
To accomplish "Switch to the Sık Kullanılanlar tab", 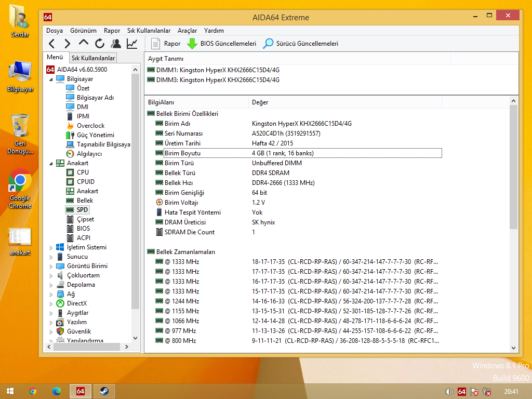I will [x=93, y=58].
